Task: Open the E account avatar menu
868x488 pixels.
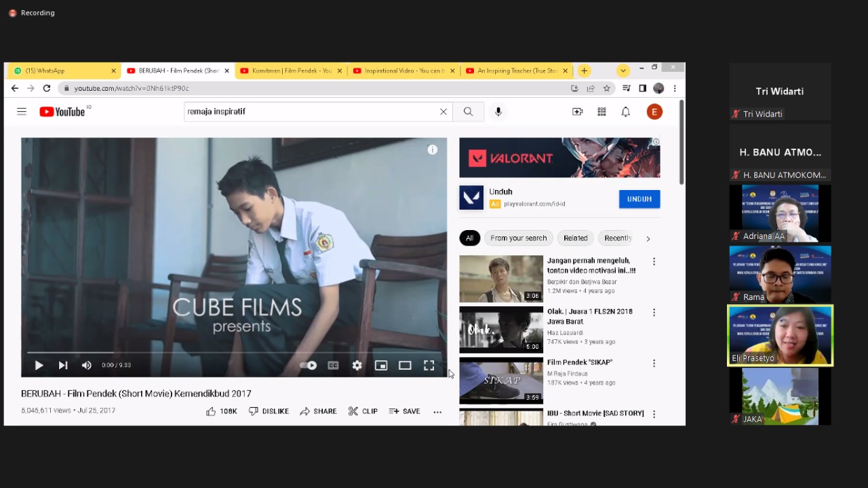Action: [x=654, y=111]
